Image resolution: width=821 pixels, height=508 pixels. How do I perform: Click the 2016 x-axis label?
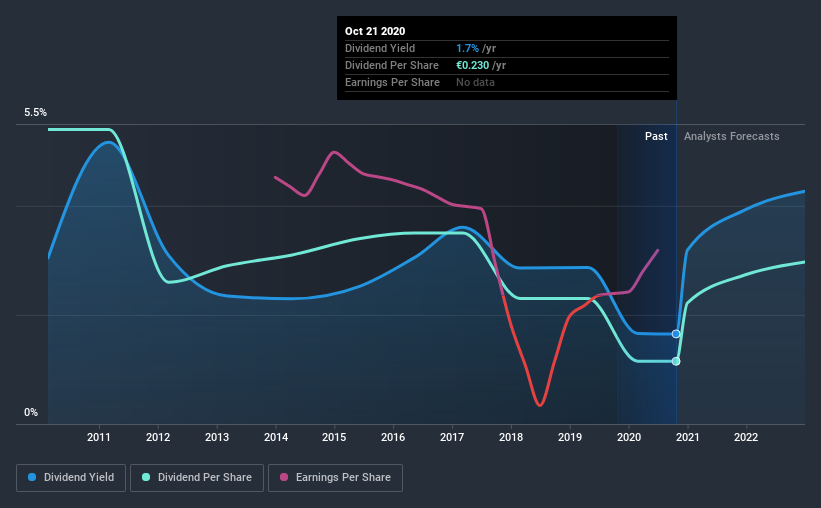click(x=393, y=437)
